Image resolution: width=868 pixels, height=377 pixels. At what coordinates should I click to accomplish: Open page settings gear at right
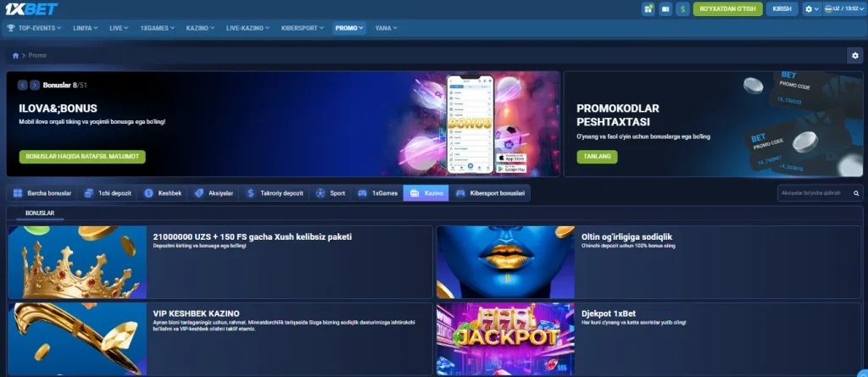[x=854, y=55]
